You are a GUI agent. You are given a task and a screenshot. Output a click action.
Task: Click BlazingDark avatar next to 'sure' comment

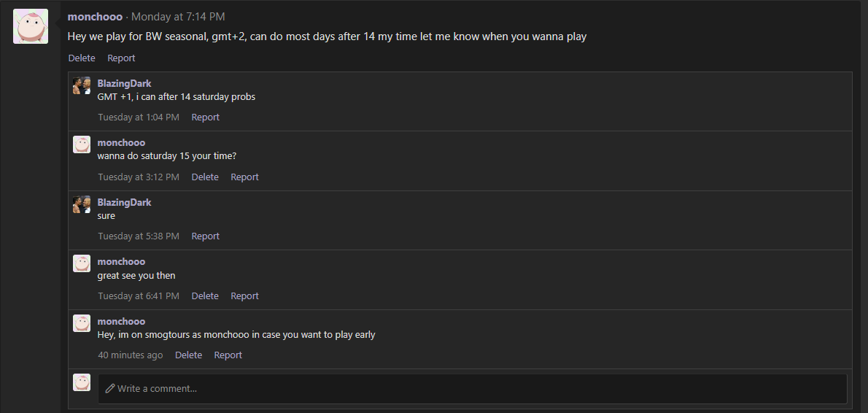pos(82,204)
